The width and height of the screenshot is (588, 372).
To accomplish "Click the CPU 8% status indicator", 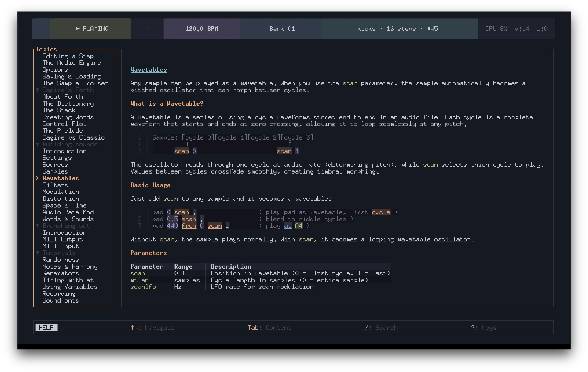I will [x=496, y=29].
